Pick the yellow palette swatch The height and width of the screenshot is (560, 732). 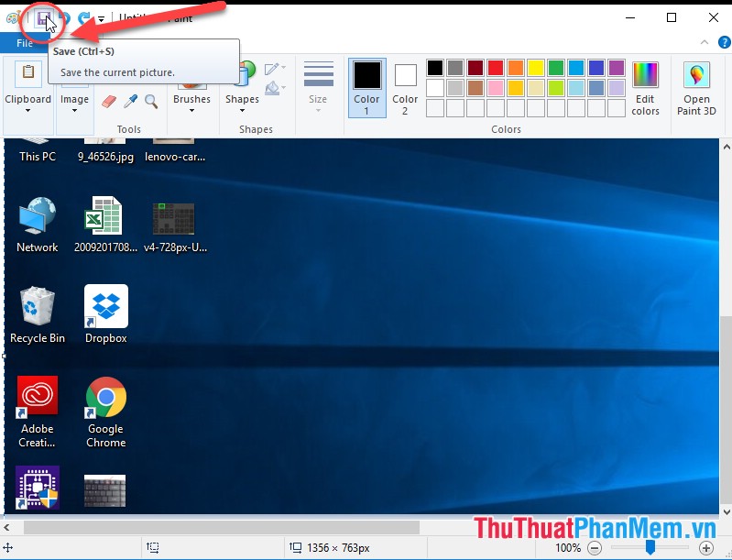[x=536, y=68]
